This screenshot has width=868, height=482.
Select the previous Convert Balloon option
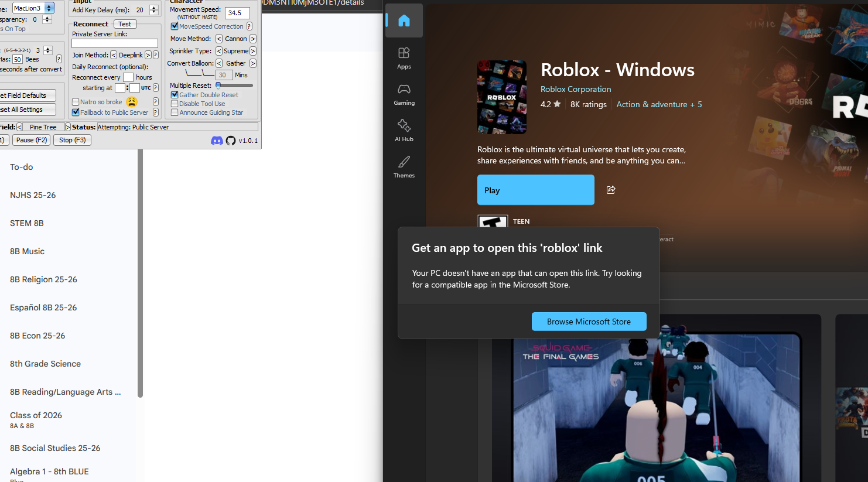tap(219, 63)
